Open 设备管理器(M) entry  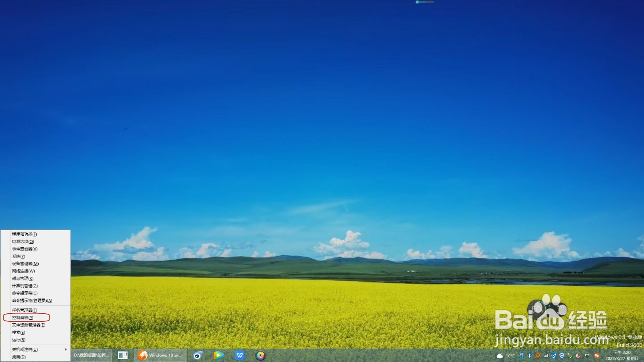35,263
